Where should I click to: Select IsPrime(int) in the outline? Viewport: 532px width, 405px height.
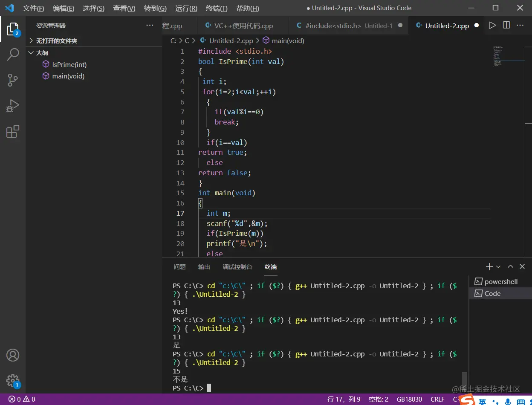(69, 64)
